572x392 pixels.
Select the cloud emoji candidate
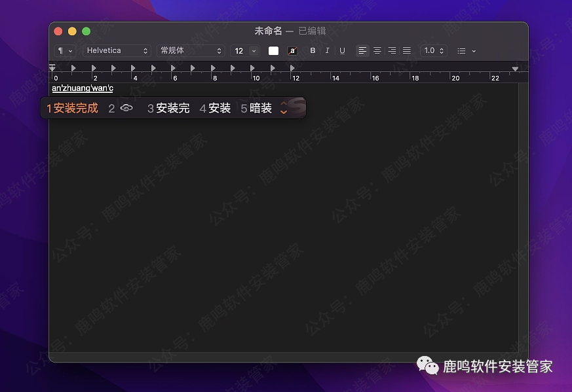[126, 107]
